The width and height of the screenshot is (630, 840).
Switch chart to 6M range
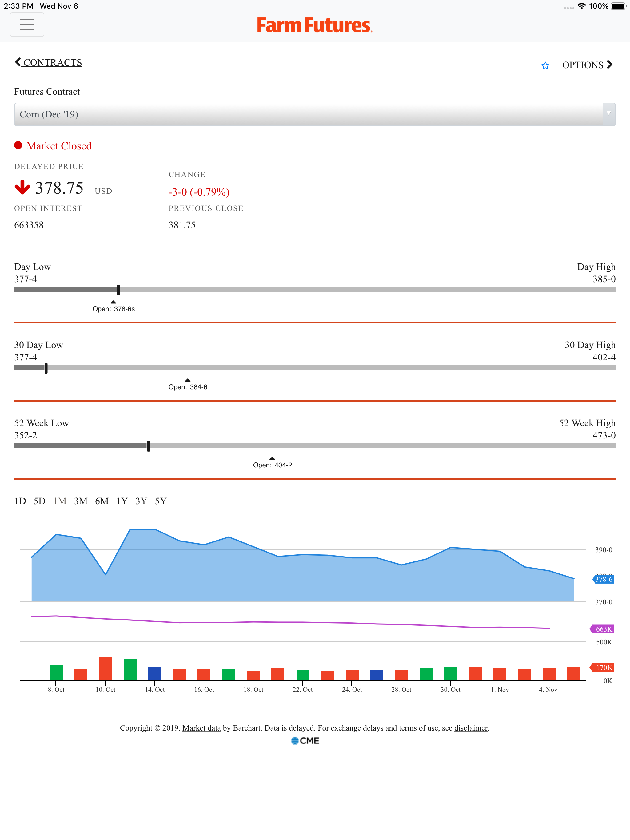point(102,501)
